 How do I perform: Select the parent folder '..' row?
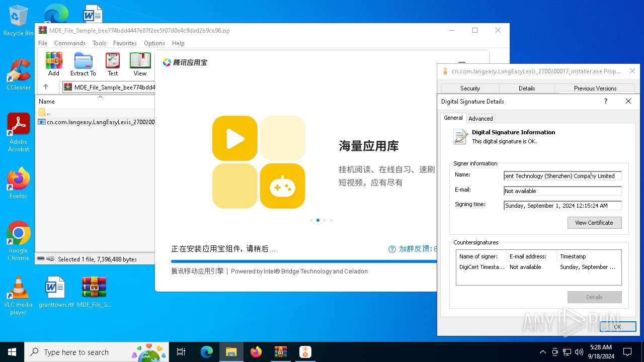95,112
